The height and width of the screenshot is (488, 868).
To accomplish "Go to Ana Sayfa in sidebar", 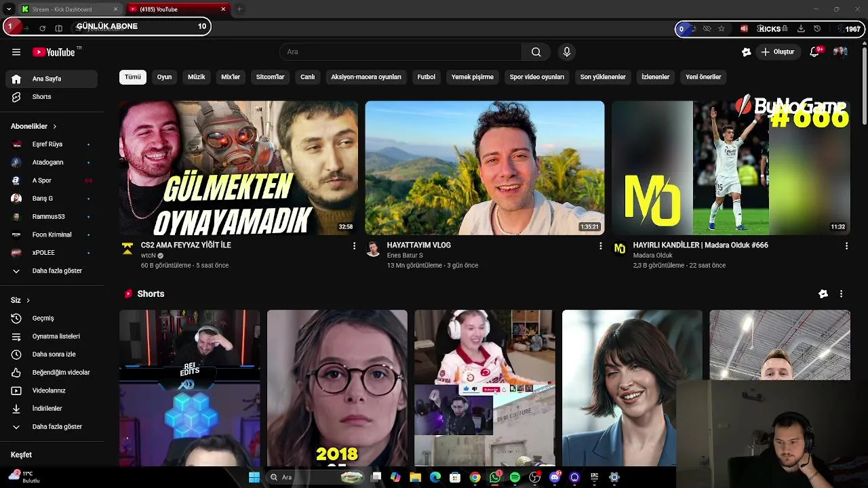I will point(52,79).
